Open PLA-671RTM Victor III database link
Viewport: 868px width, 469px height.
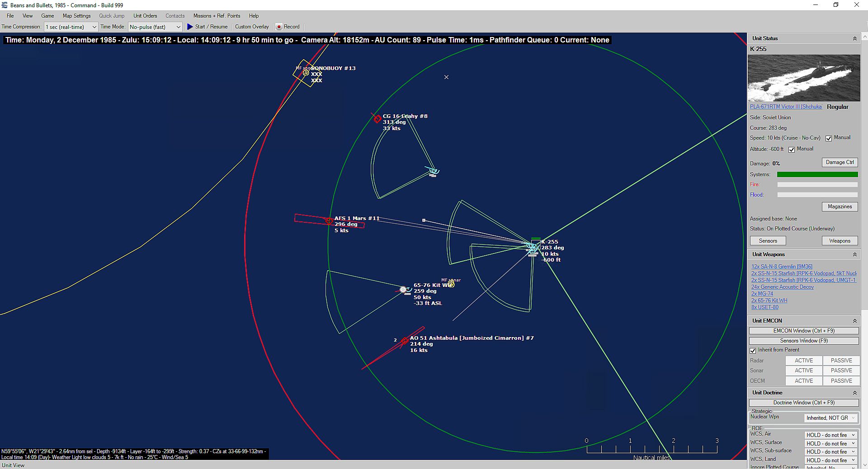786,107
